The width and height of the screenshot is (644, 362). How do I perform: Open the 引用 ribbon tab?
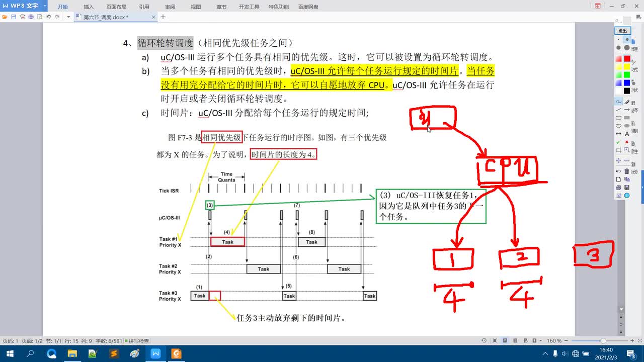click(x=144, y=7)
